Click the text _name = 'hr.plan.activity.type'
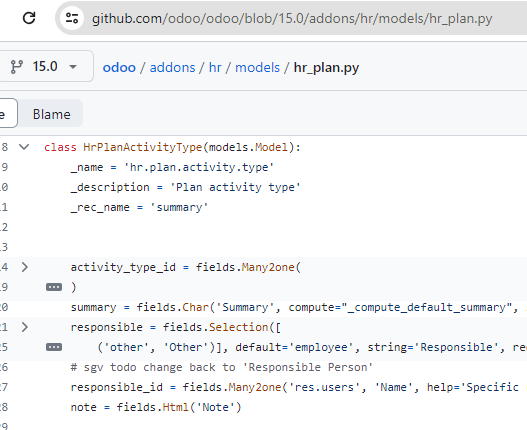The width and height of the screenshot is (527, 430). pos(172,167)
